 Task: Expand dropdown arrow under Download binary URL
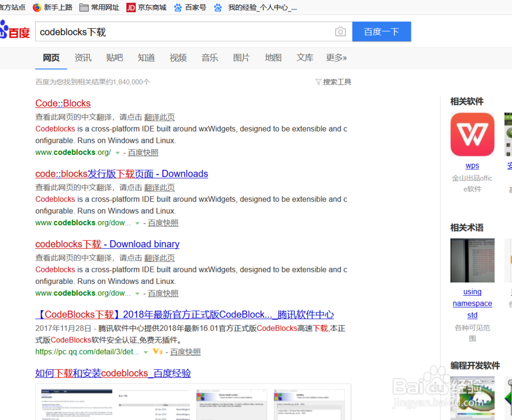[x=137, y=294]
